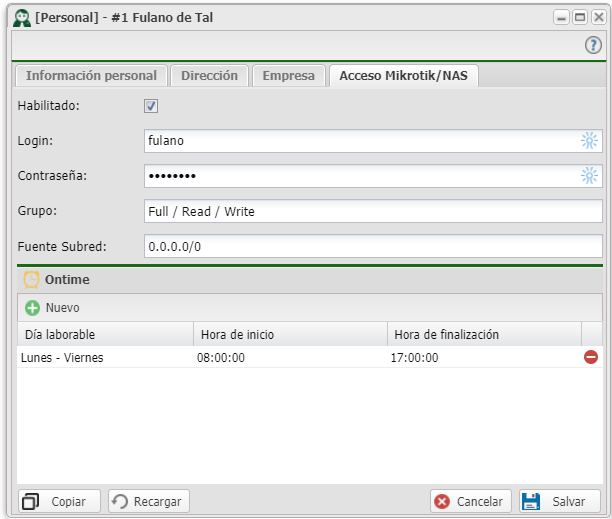This screenshot has width=612, height=519.
Task: Select the Acceso Mikrotik/NAS tab
Action: tap(403, 75)
